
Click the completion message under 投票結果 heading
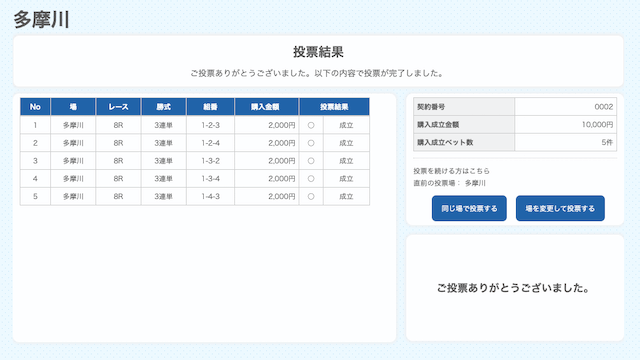317,73
